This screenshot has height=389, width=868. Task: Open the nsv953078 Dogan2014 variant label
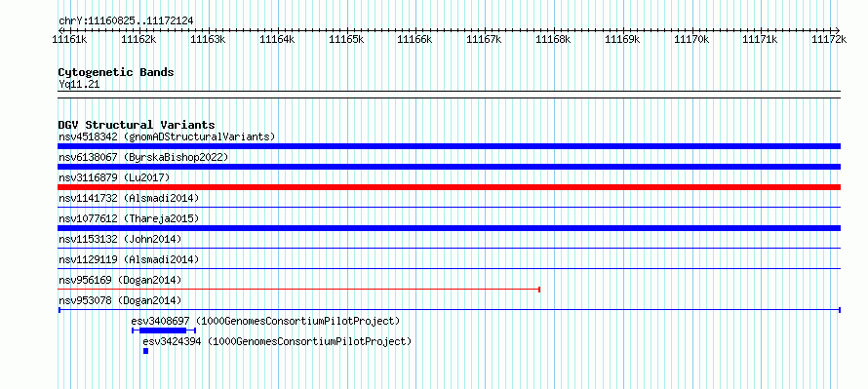[120, 300]
